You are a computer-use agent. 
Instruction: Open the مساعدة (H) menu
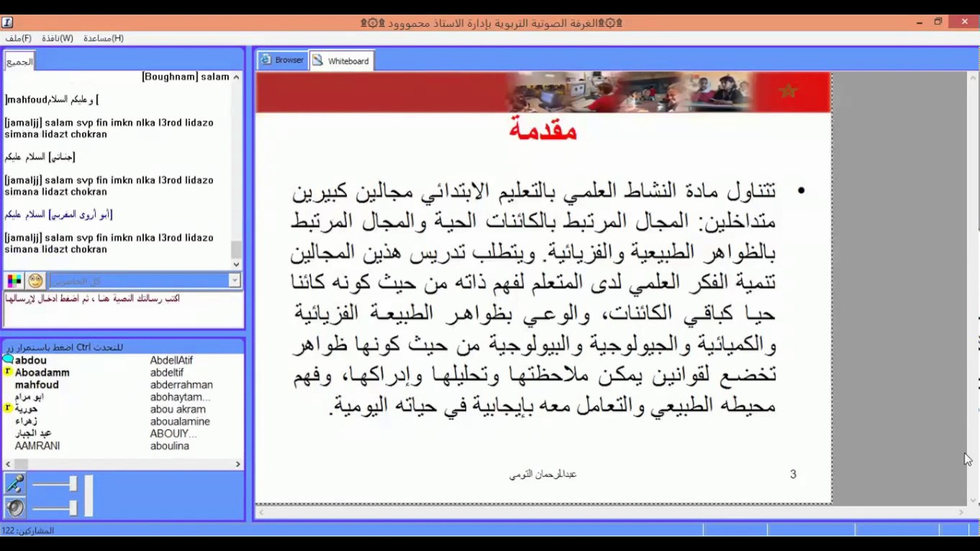click(x=103, y=38)
